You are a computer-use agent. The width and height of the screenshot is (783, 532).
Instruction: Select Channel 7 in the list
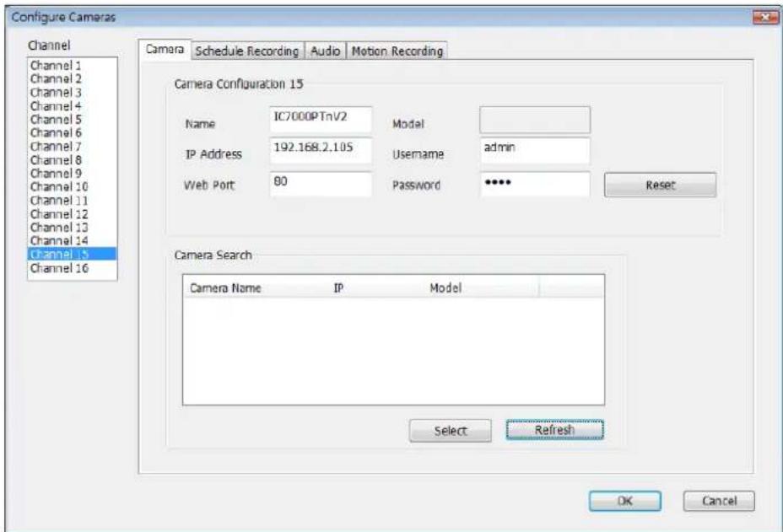point(72,146)
